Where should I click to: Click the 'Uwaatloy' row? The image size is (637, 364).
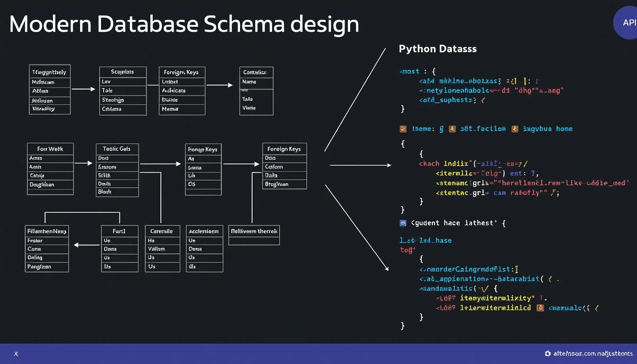(x=50, y=109)
